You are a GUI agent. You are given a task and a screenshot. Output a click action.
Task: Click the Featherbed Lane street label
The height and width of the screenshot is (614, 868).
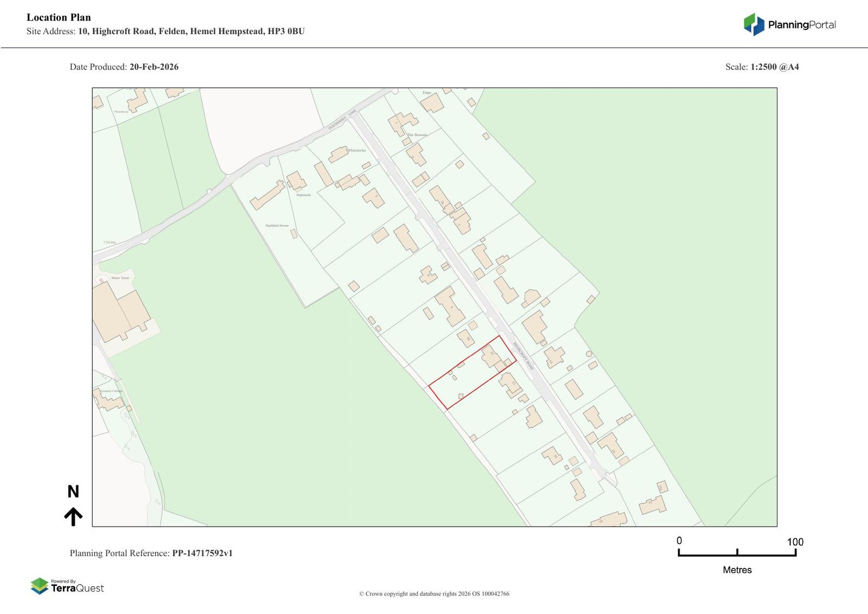pyautogui.click(x=342, y=119)
